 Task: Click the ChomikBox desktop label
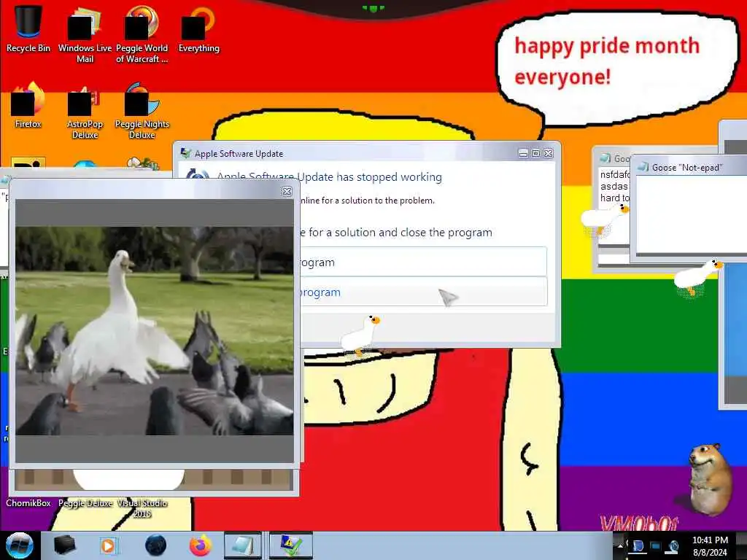point(28,503)
